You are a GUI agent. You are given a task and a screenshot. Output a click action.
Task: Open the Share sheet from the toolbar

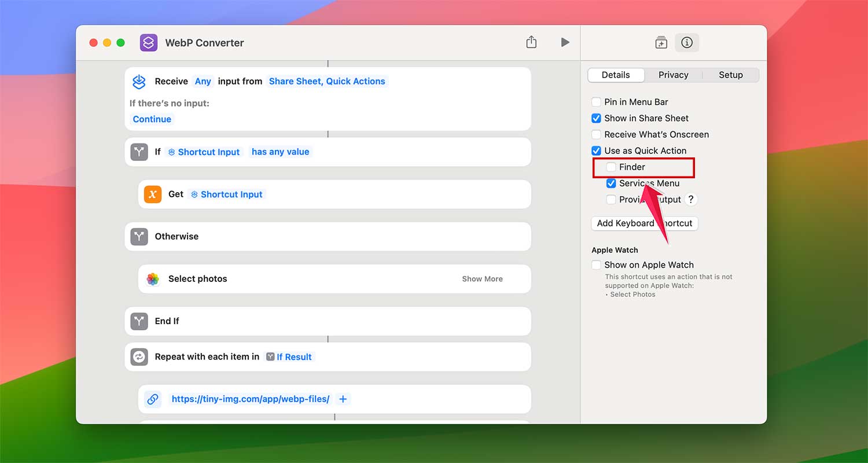531,42
